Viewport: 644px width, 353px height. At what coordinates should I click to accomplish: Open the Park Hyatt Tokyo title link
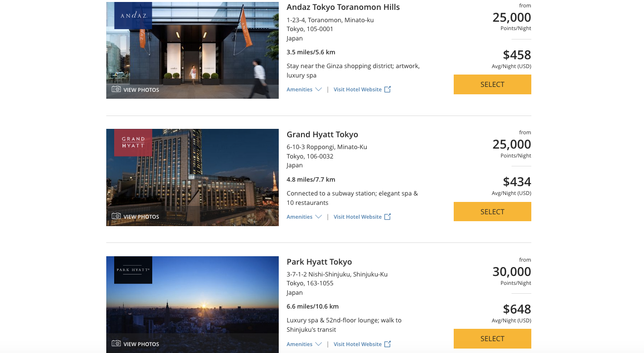(319, 262)
